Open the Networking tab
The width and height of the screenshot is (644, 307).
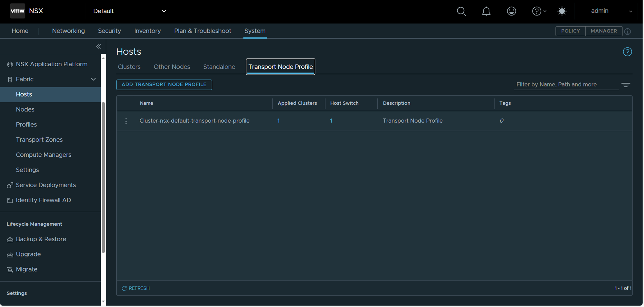coord(69,31)
